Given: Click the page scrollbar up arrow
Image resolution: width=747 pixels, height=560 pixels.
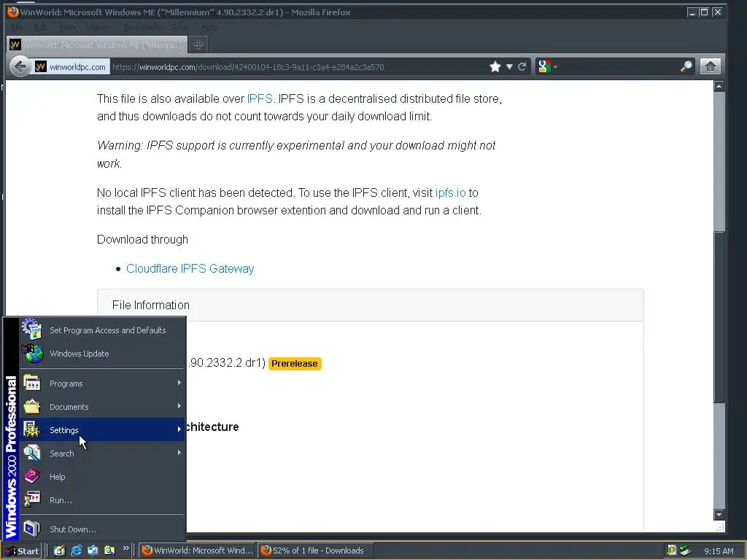Looking at the screenshot, I should [x=719, y=86].
